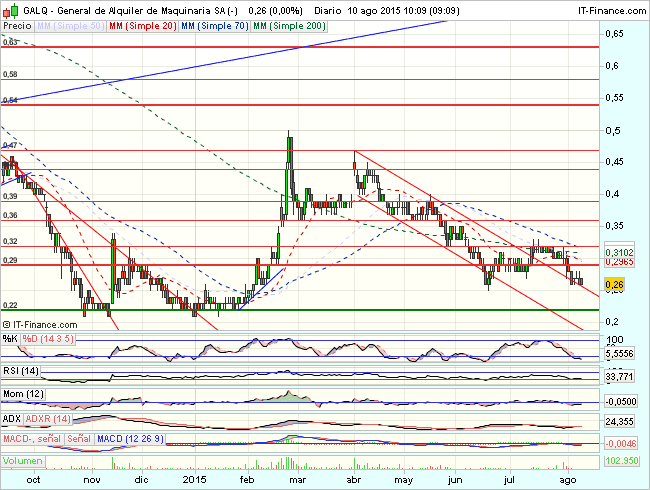Click the 2015 label on time axis
The height and width of the screenshot is (490, 650).
[194, 480]
